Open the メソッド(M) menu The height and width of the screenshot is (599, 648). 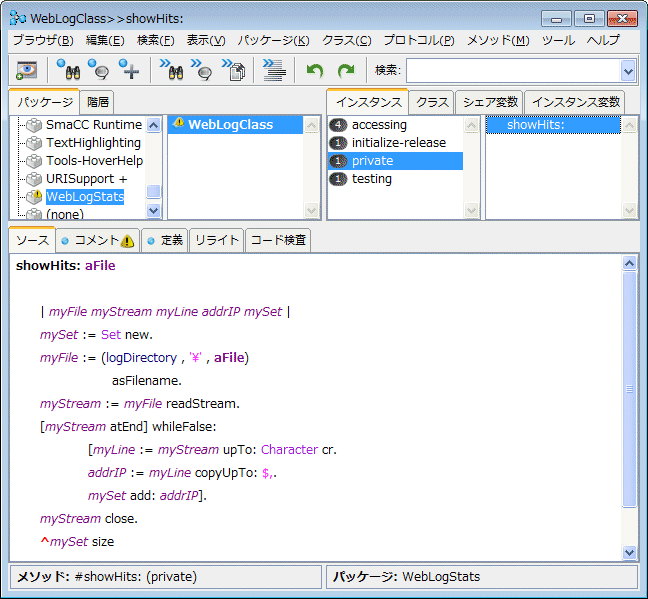pos(498,40)
